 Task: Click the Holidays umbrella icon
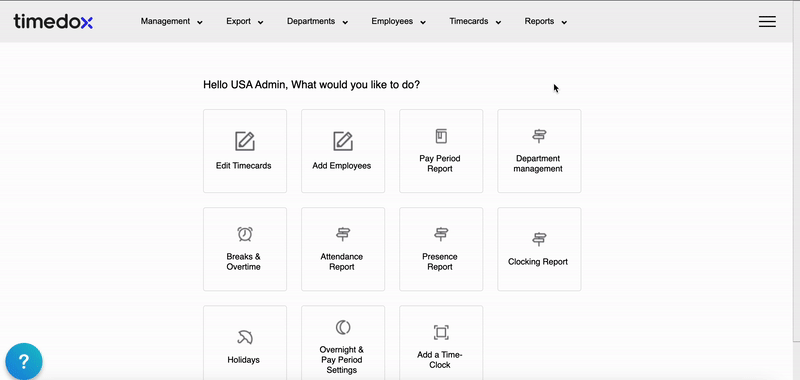coord(245,337)
